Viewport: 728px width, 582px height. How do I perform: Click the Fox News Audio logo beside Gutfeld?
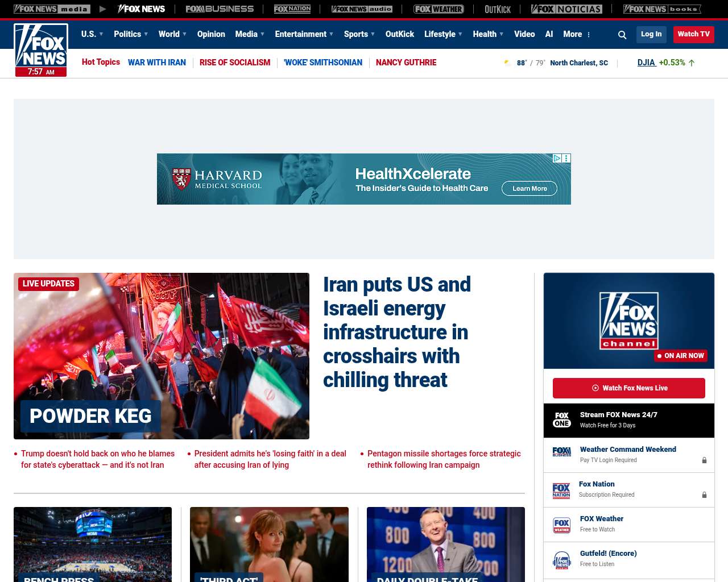[x=562, y=560]
